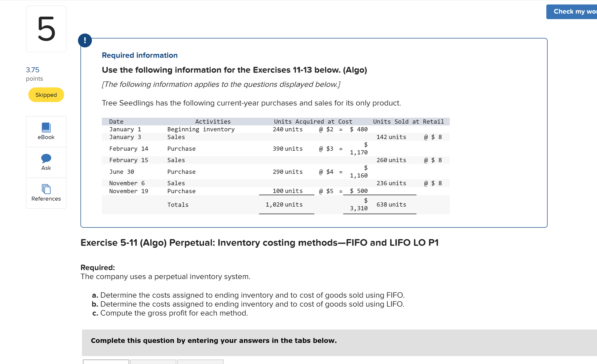Image resolution: width=597 pixels, height=364 pixels.
Task: Click the Required information heading
Action: pos(140,55)
